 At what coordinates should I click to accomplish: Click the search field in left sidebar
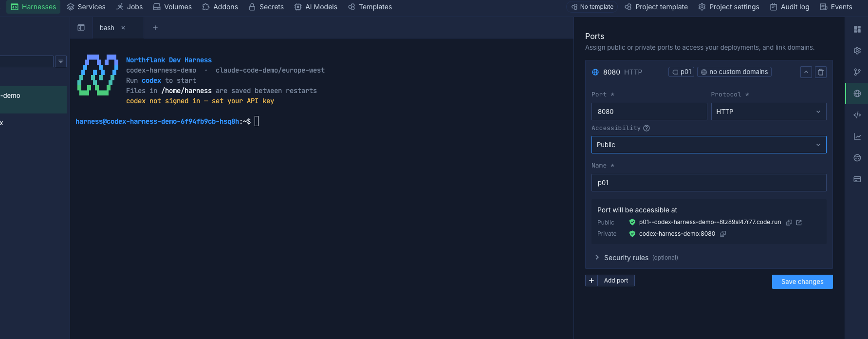[x=26, y=61]
